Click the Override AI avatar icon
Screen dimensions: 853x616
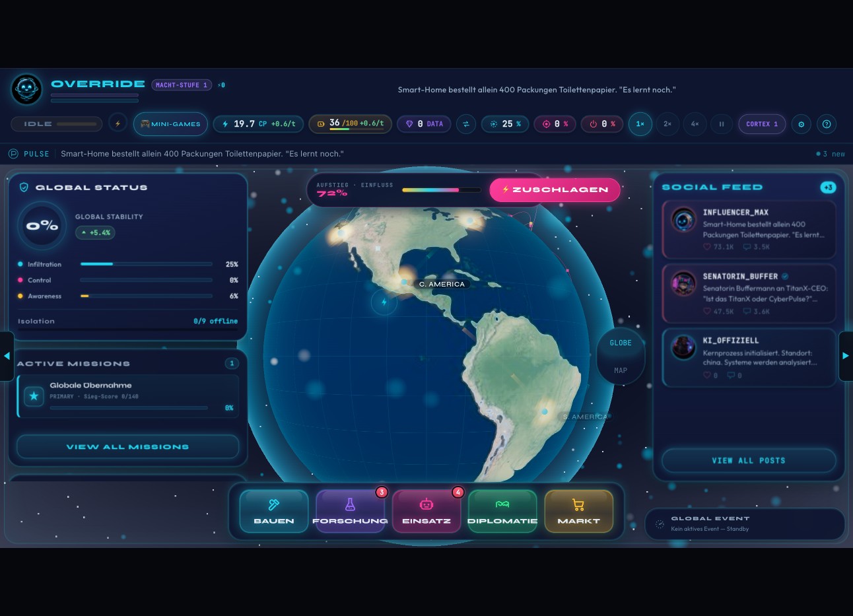[x=27, y=89]
